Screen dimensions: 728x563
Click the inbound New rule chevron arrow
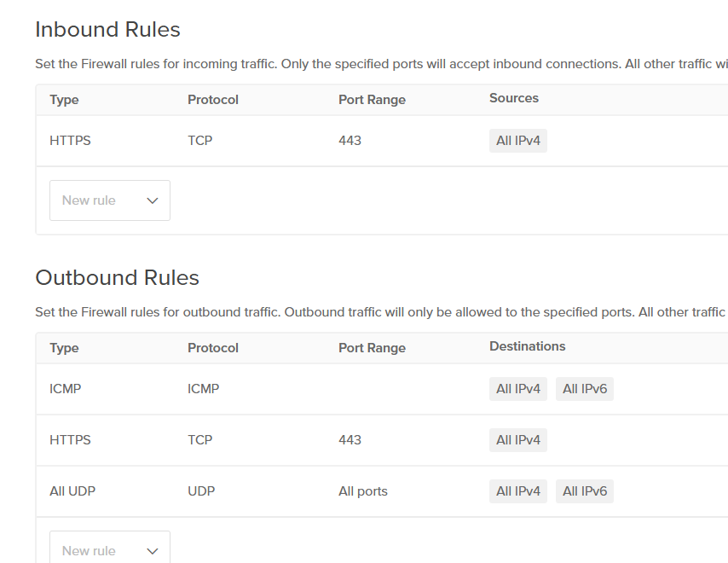[x=153, y=200]
